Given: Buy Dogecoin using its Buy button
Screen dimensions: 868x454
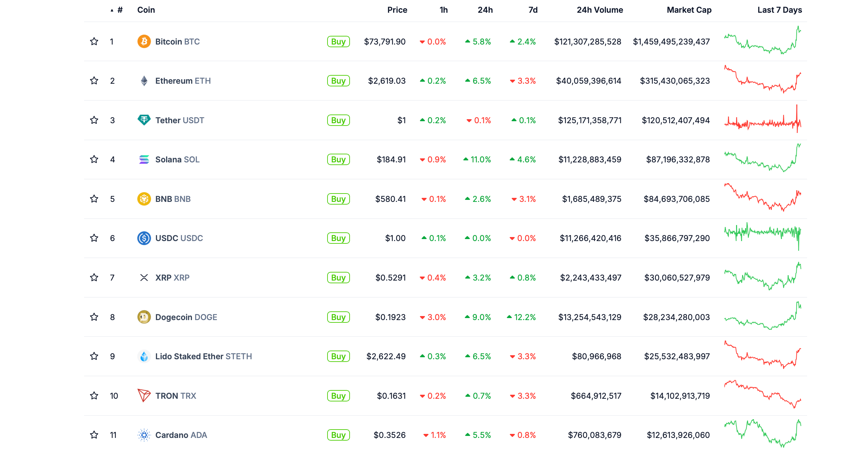Looking at the screenshot, I should pos(338,317).
